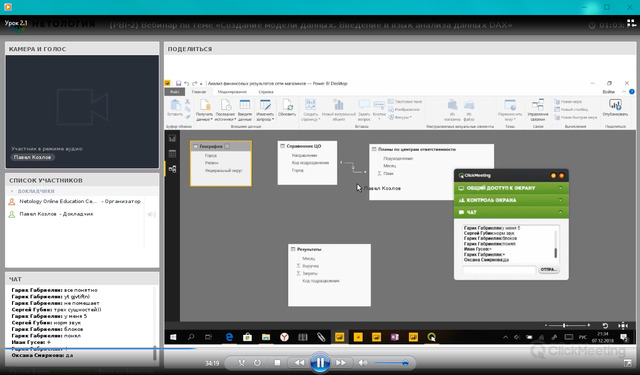This screenshot has width=640, height=375.
Task: Click Новый визуальный объект ribbon icon
Action: pos(338,109)
